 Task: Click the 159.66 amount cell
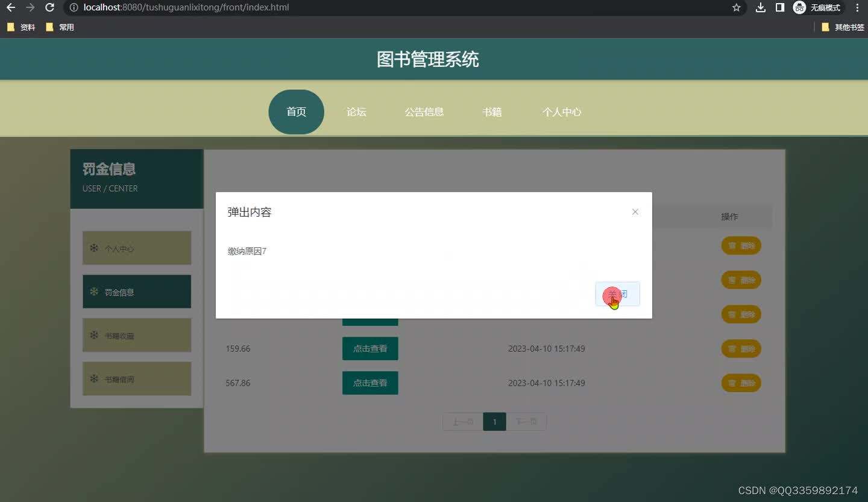[237, 349]
